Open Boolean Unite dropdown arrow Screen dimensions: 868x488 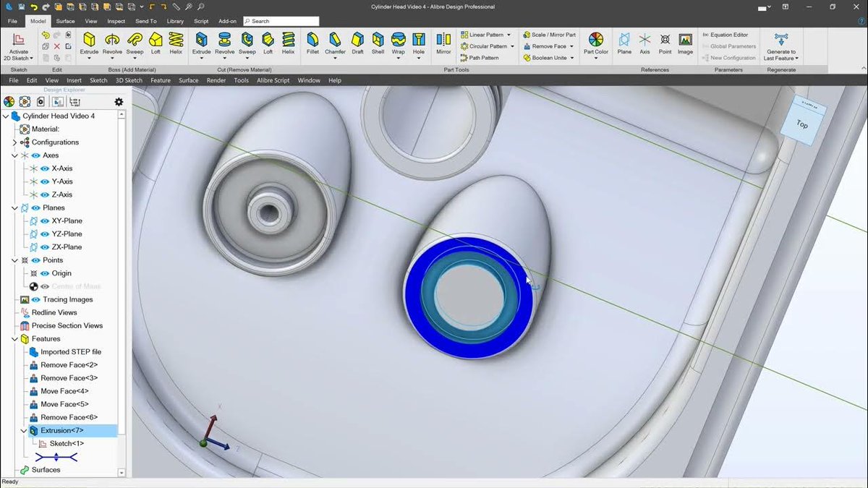tap(572, 58)
